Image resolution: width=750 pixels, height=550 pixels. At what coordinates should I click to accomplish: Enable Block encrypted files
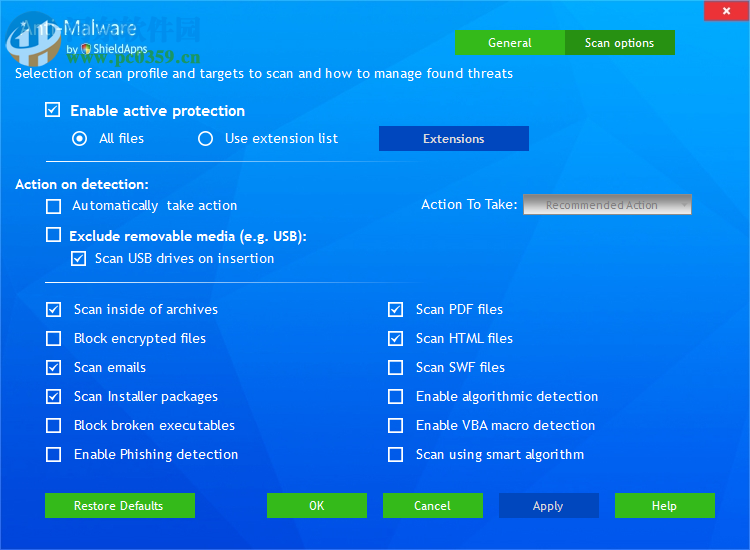[x=54, y=339]
